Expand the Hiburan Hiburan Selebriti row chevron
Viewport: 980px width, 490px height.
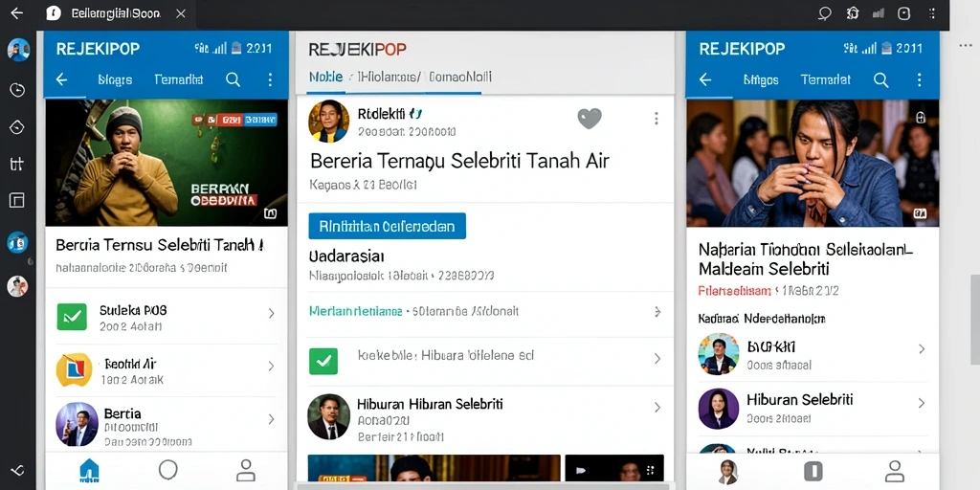[657, 408]
